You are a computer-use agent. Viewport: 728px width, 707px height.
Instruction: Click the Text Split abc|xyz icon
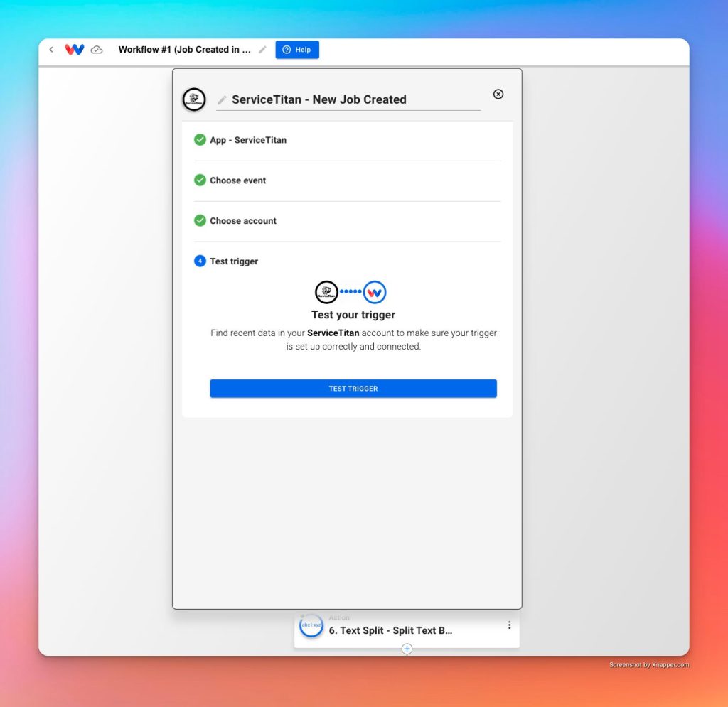pyautogui.click(x=311, y=625)
